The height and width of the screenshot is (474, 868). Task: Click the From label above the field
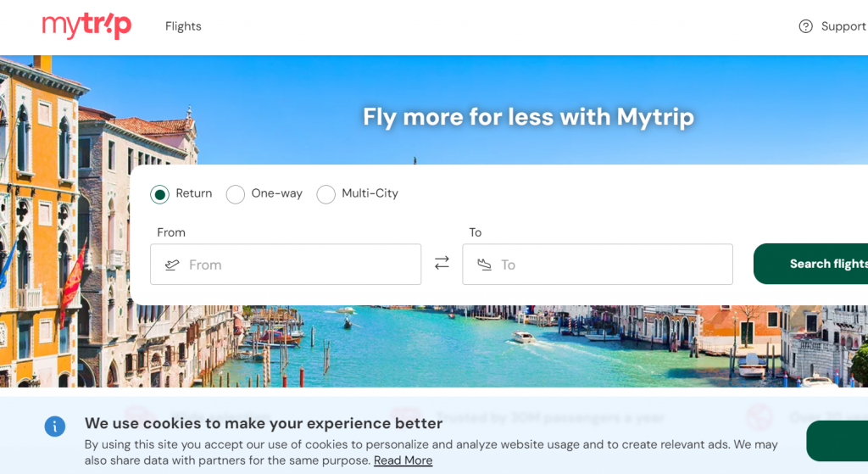[171, 232]
